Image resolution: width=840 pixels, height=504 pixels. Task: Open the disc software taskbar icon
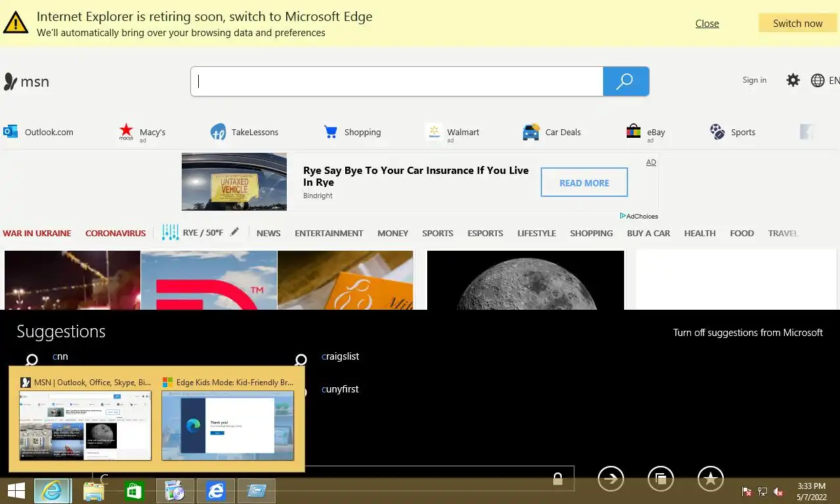pyautogui.click(x=175, y=491)
